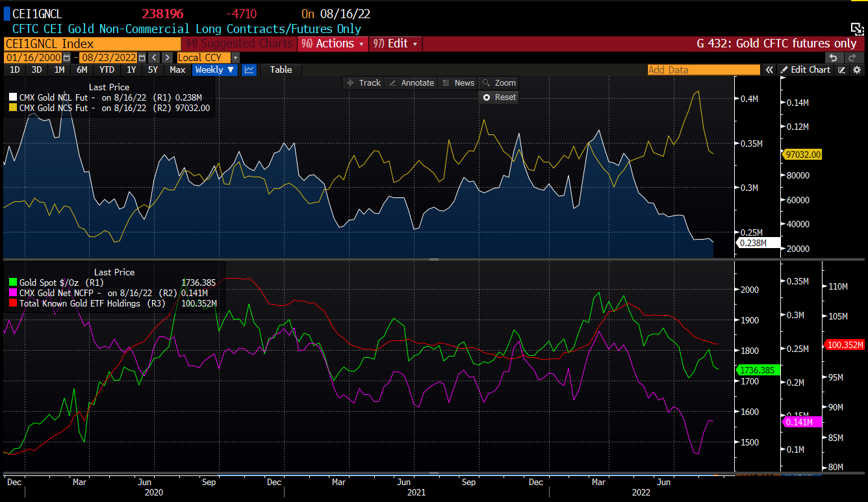The width and height of the screenshot is (868, 502).
Task: Click the Edit Chart button
Action: [x=806, y=69]
